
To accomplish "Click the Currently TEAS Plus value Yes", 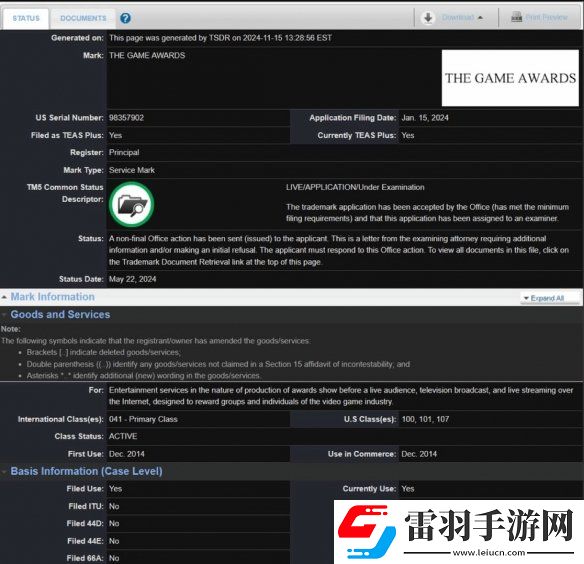I will (x=408, y=135).
